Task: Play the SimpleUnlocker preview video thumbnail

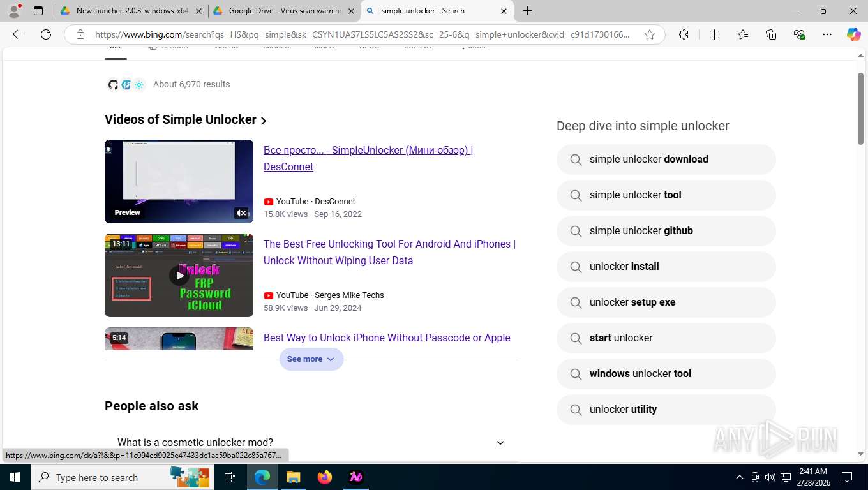Action: coord(179,181)
